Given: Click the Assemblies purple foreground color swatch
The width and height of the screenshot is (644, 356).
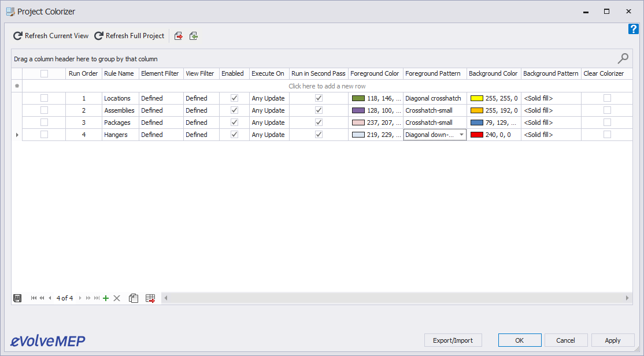Looking at the screenshot, I should coord(358,110).
